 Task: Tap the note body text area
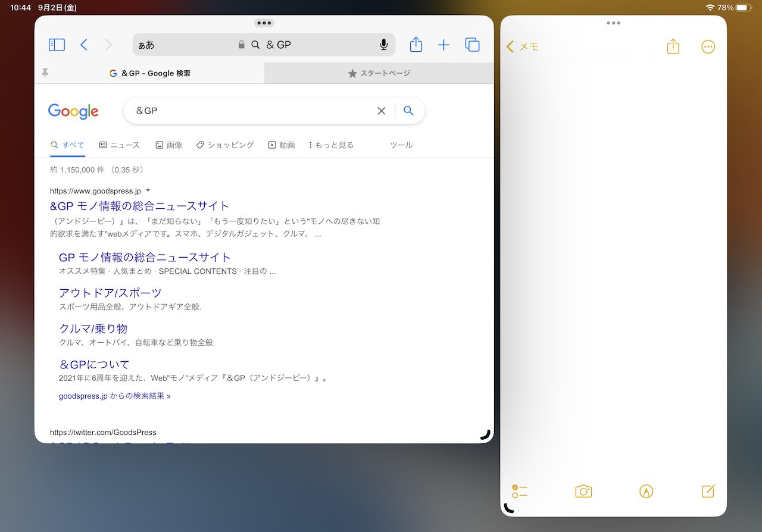(x=613, y=268)
